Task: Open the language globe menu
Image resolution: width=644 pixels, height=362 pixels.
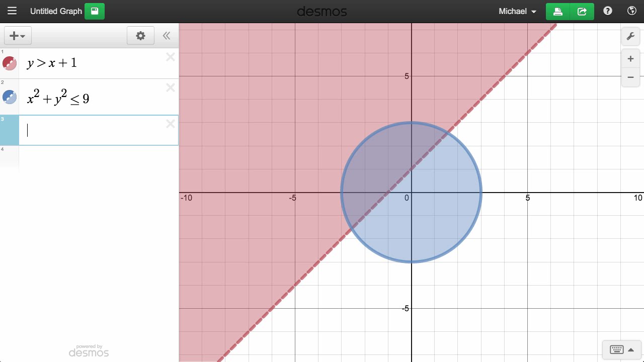Action: 632,11
